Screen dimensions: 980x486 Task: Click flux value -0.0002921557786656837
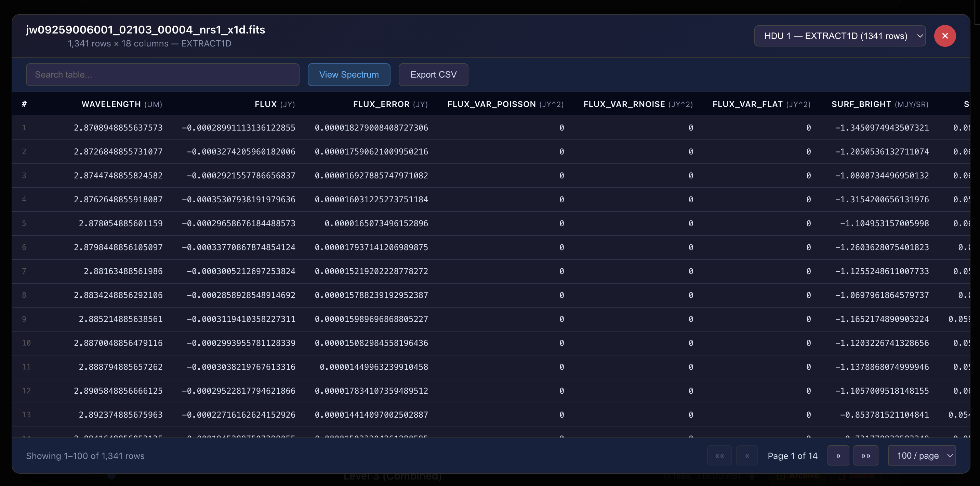click(241, 176)
